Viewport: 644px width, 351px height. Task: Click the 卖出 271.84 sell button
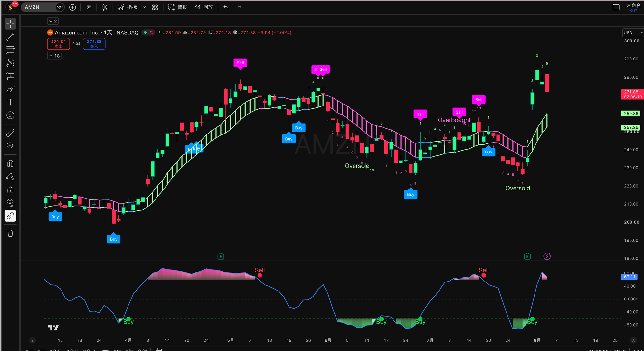click(x=58, y=44)
